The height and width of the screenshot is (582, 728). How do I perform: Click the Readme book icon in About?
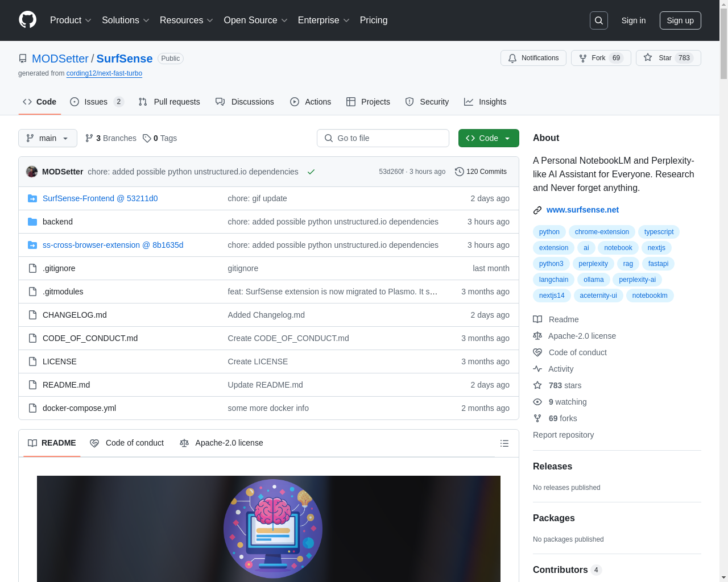[x=537, y=319]
